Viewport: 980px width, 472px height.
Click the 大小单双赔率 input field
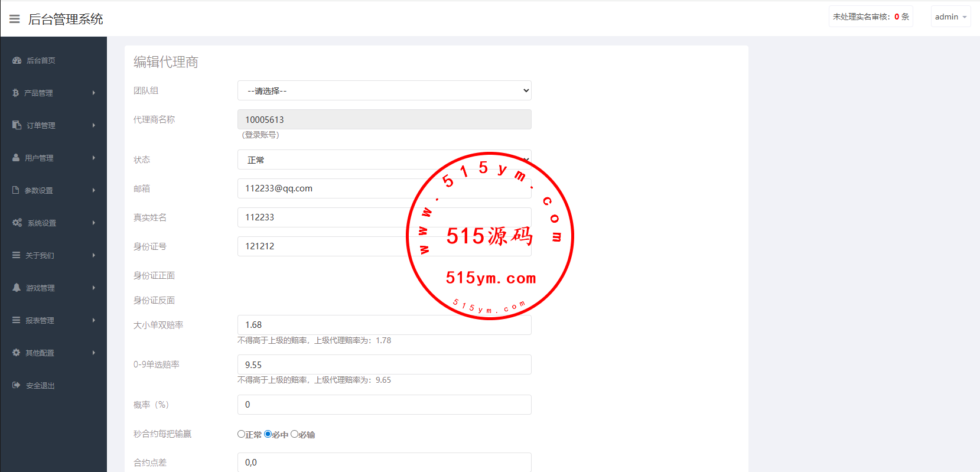tap(384, 325)
